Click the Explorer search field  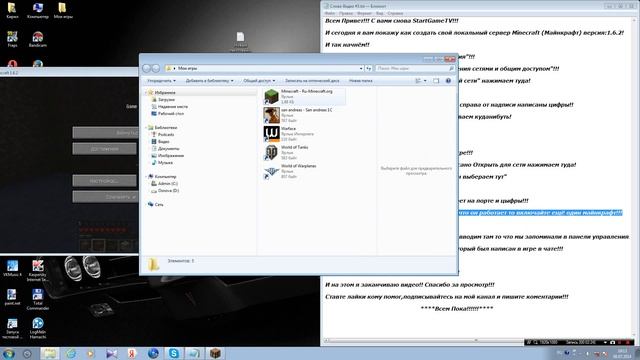click(x=415, y=68)
